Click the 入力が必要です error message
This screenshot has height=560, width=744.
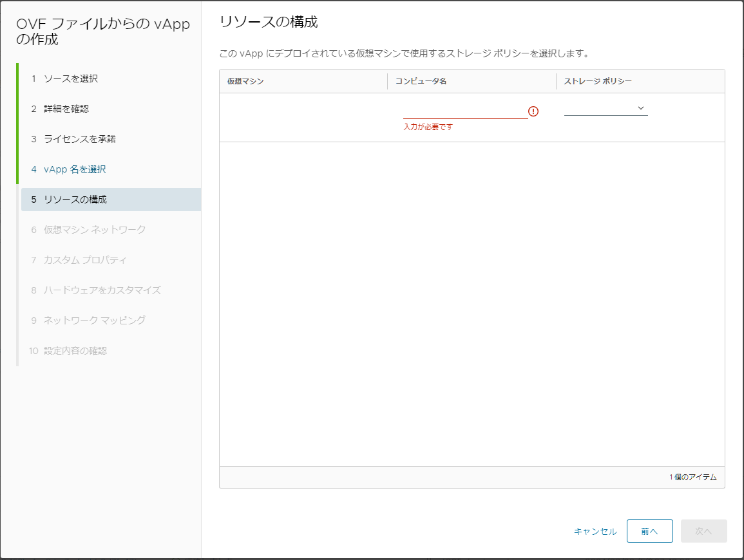[x=428, y=127]
